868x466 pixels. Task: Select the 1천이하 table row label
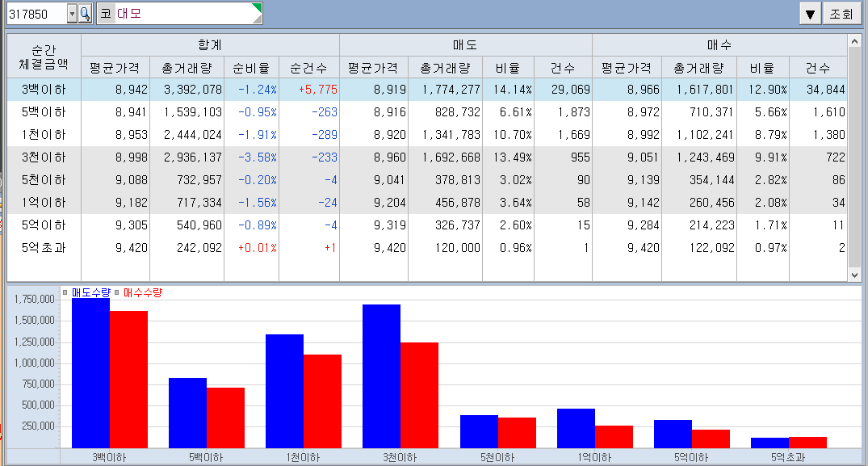(44, 135)
